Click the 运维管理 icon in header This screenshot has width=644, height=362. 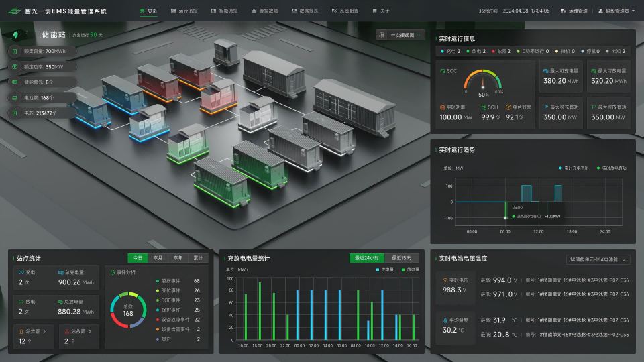(563, 11)
